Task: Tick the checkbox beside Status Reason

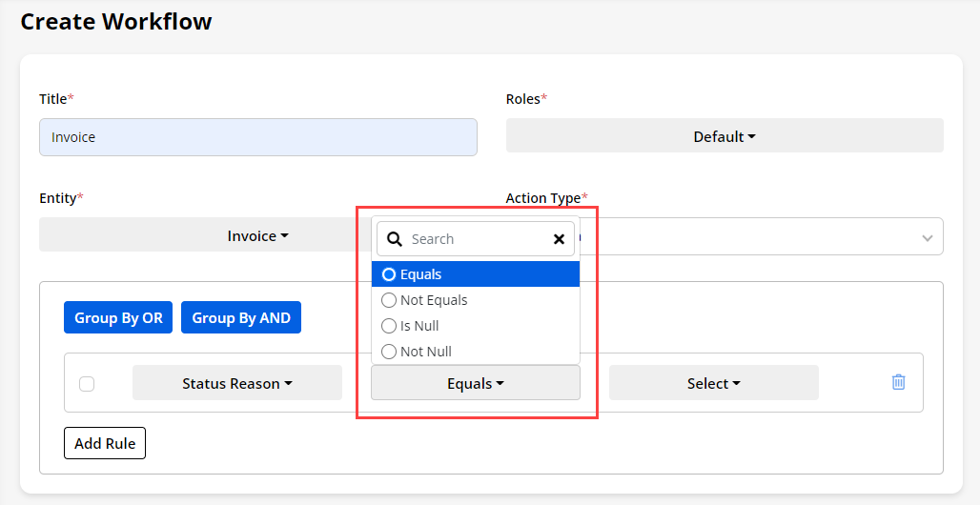Action: pos(87,384)
